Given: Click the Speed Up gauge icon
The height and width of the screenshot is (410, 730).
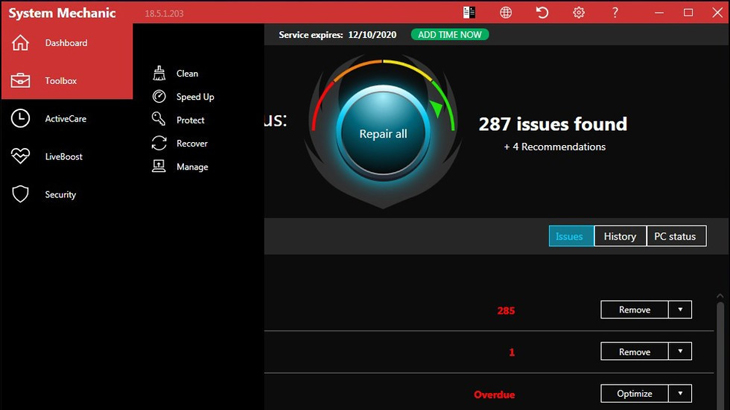Looking at the screenshot, I should click(x=159, y=96).
